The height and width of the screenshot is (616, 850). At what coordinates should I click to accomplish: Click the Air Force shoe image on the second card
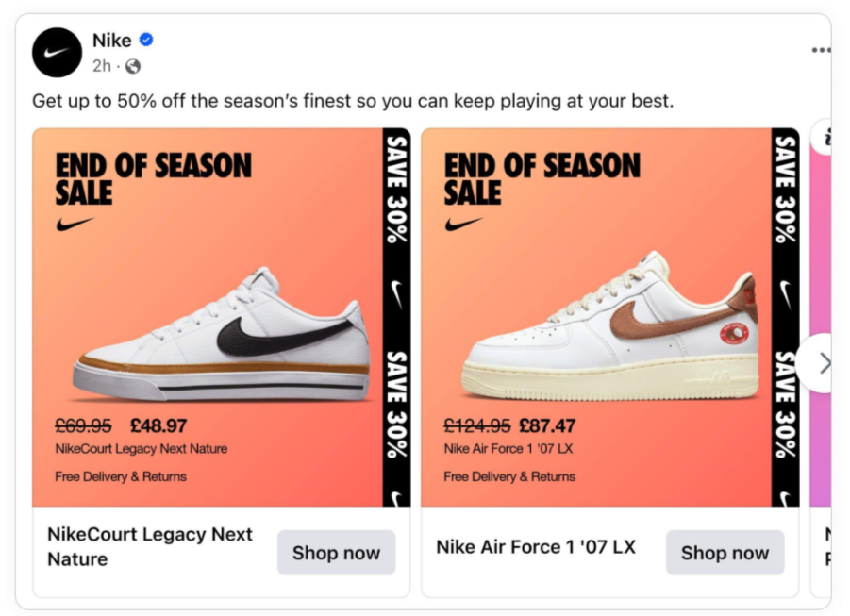pyautogui.click(x=608, y=330)
